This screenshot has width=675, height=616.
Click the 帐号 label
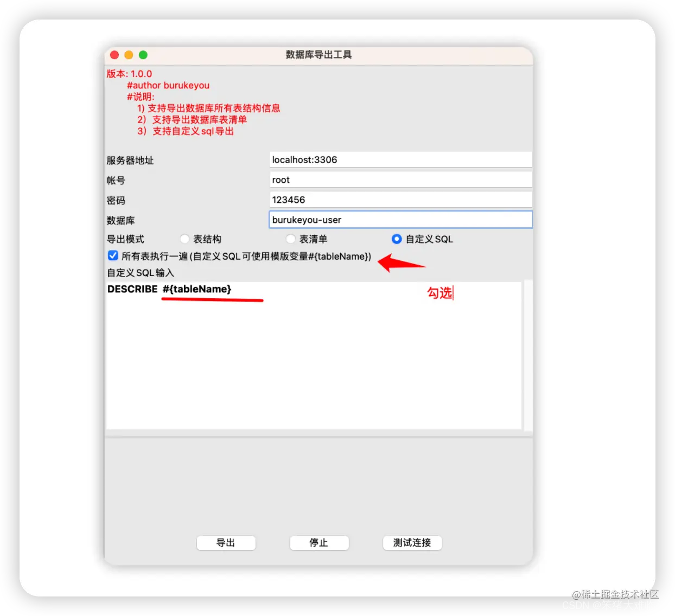[x=116, y=181]
